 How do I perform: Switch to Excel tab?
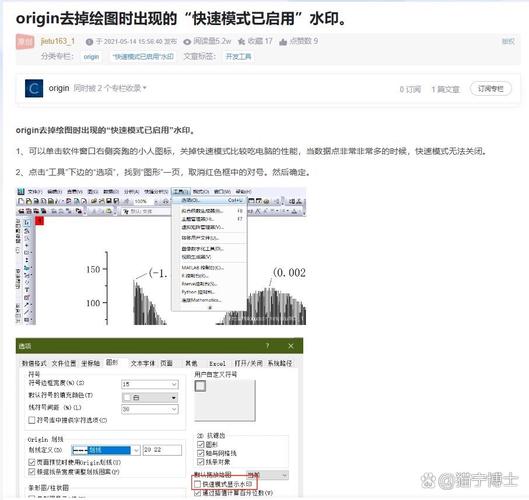tap(217, 363)
